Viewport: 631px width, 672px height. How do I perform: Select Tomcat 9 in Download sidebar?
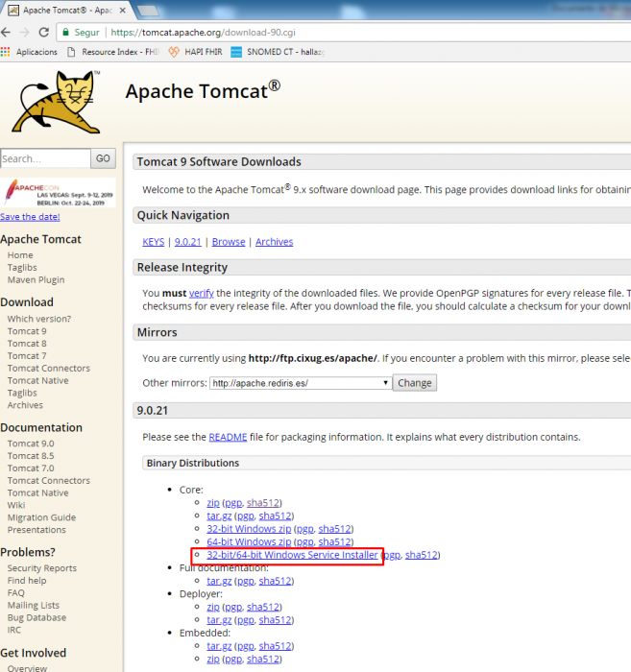click(27, 331)
